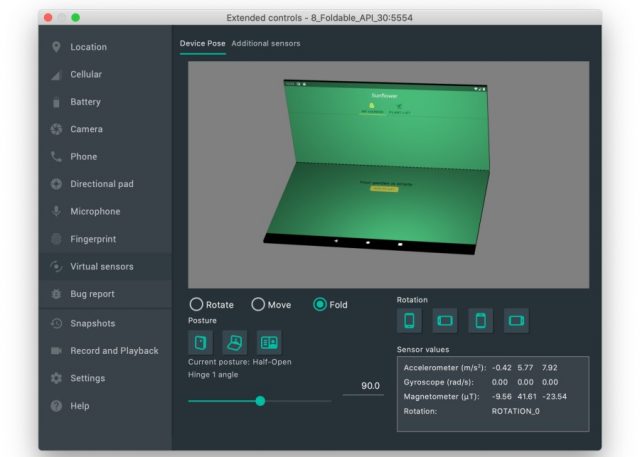Viewport: 640px width, 457px height.
Task: Click the Location pin icon
Action: 56,47
